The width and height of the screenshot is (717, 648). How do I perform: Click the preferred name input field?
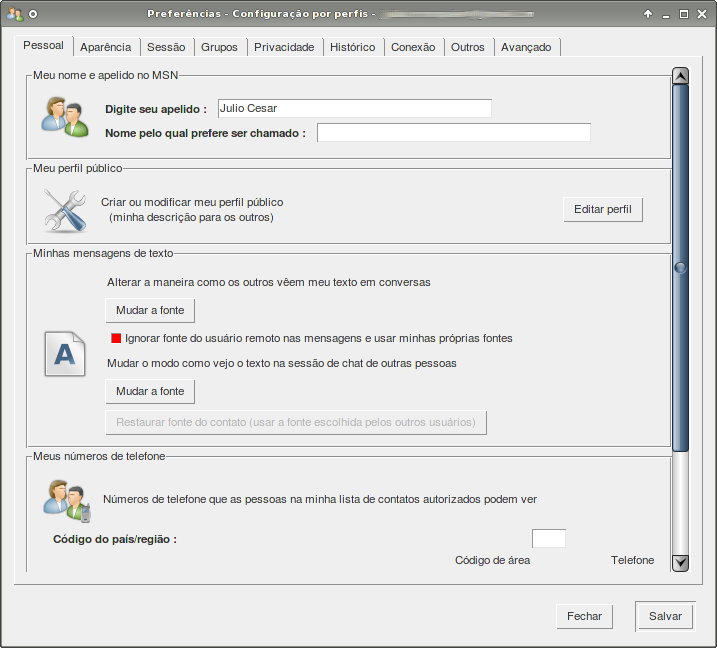pos(454,133)
